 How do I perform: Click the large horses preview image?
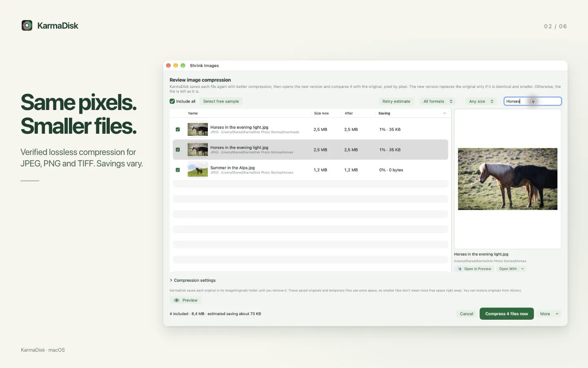508,179
